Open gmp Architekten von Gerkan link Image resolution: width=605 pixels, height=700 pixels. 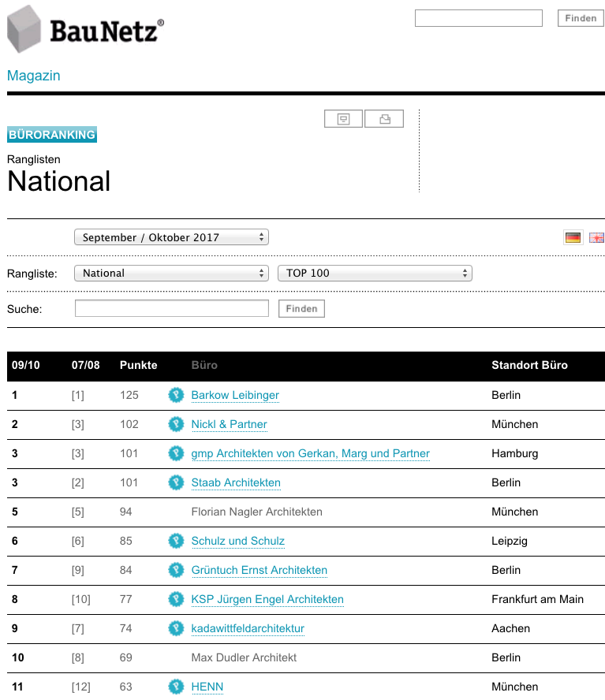(311, 453)
